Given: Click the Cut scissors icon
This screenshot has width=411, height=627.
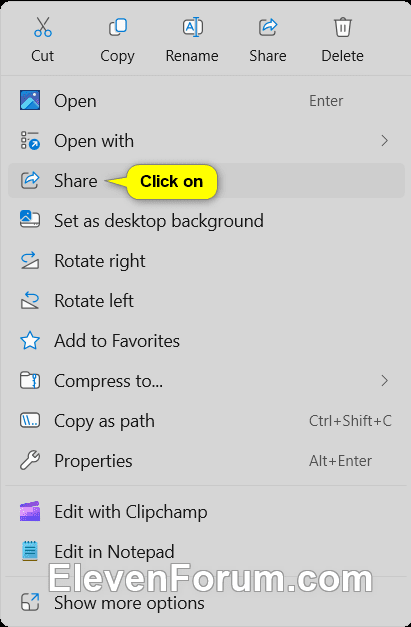Looking at the screenshot, I should [x=43, y=27].
